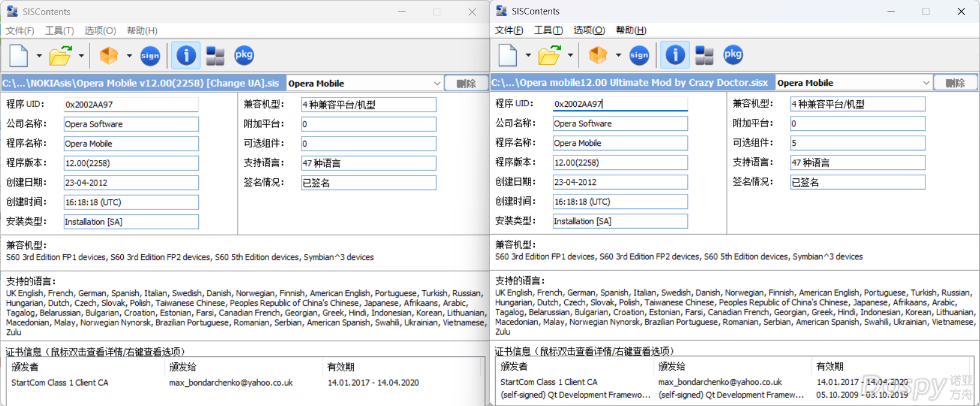Select self-signed Qt certificate row, right window
980x406 pixels.
[734, 395]
